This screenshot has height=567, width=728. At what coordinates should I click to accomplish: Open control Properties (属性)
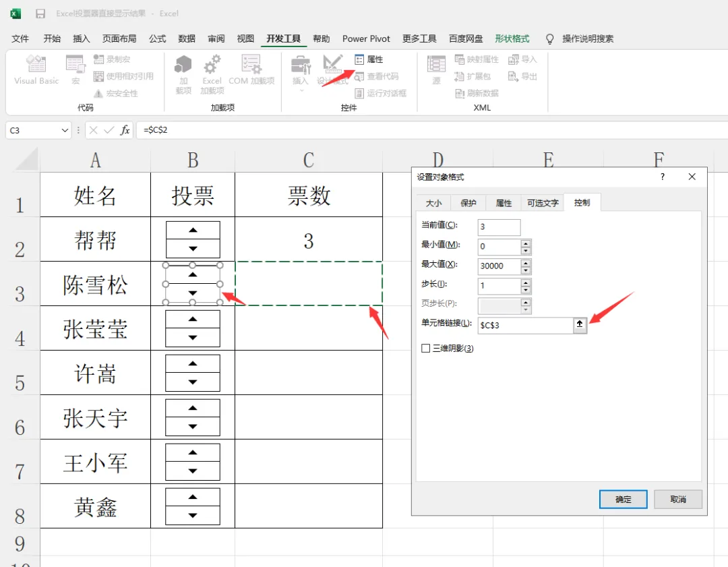(369, 59)
